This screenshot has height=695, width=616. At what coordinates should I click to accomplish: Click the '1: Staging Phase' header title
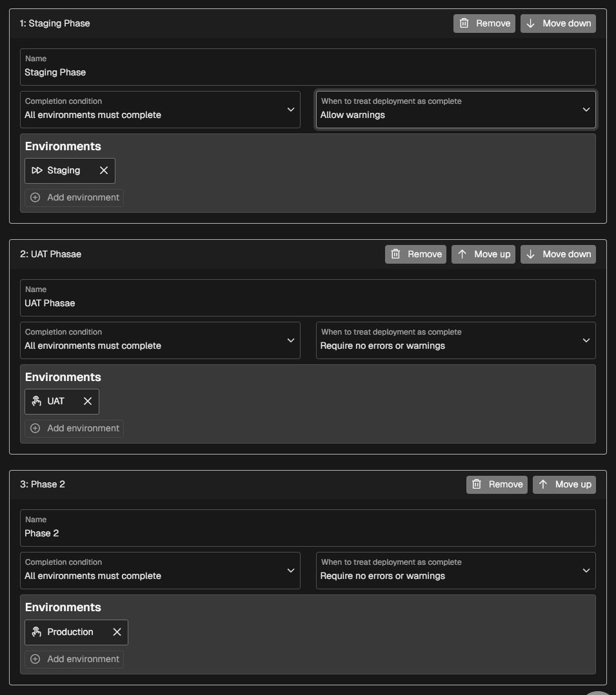[55, 23]
